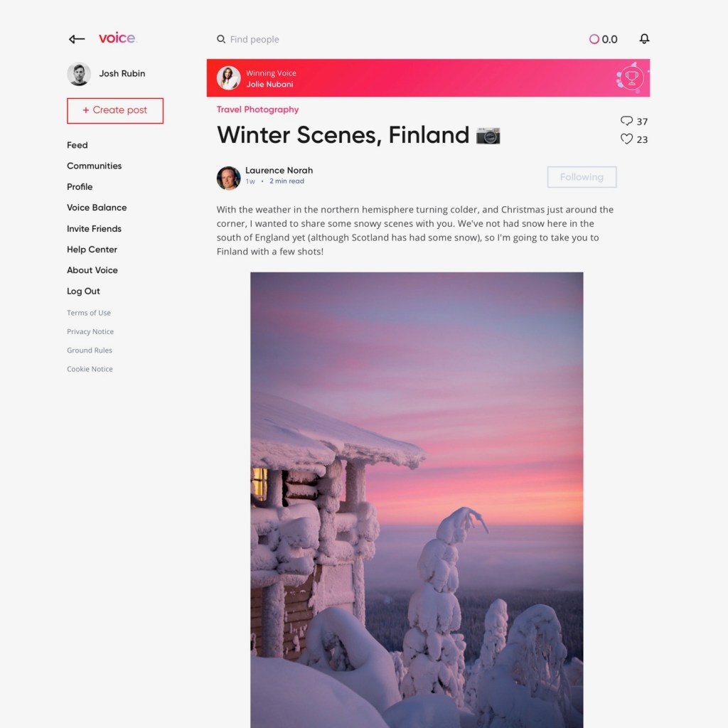
Task: Open the notifications bell
Action: [644, 38]
